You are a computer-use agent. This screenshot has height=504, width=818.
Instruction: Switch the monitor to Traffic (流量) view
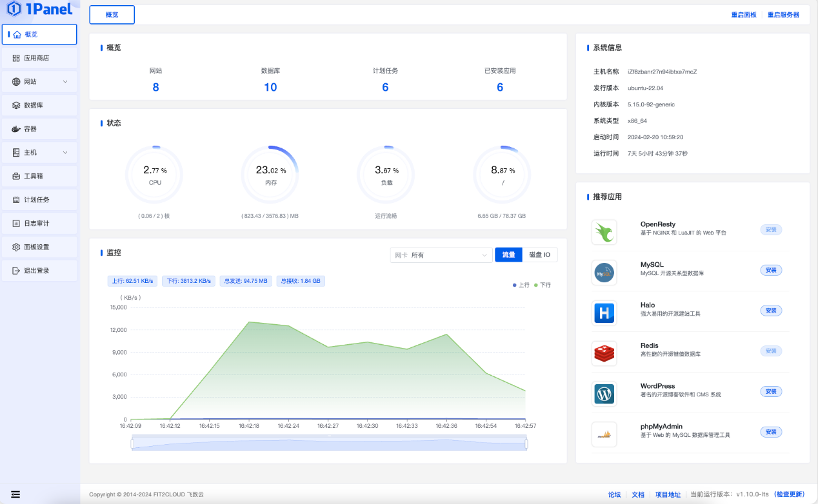pyautogui.click(x=508, y=255)
